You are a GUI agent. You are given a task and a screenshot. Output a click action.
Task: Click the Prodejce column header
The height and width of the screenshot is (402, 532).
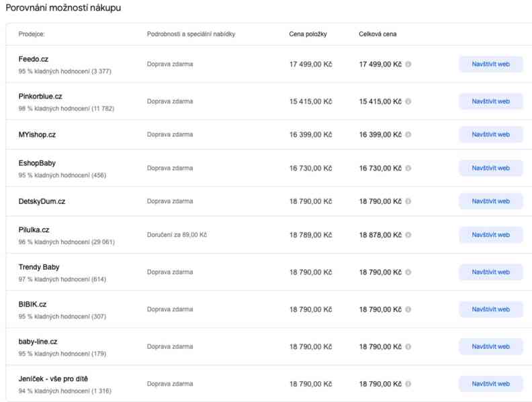[x=32, y=34]
